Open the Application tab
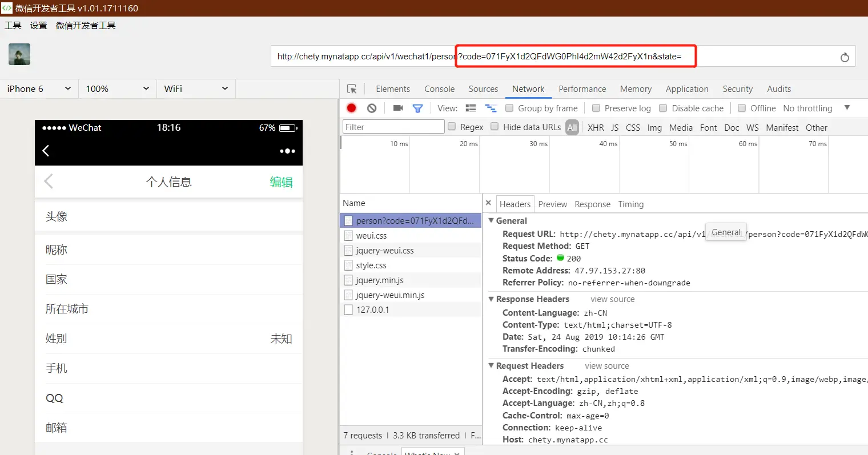This screenshot has height=455, width=868. [687, 89]
